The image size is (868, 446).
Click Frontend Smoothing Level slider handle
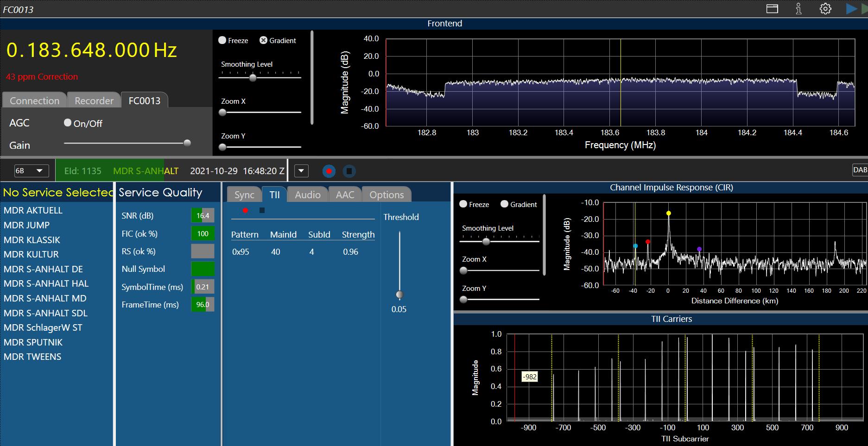[x=253, y=78]
